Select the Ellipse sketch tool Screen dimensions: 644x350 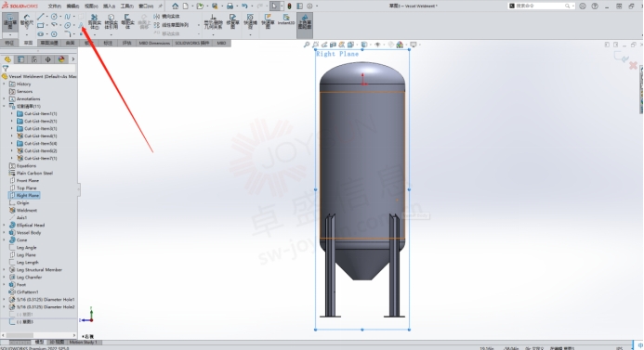[67, 25]
